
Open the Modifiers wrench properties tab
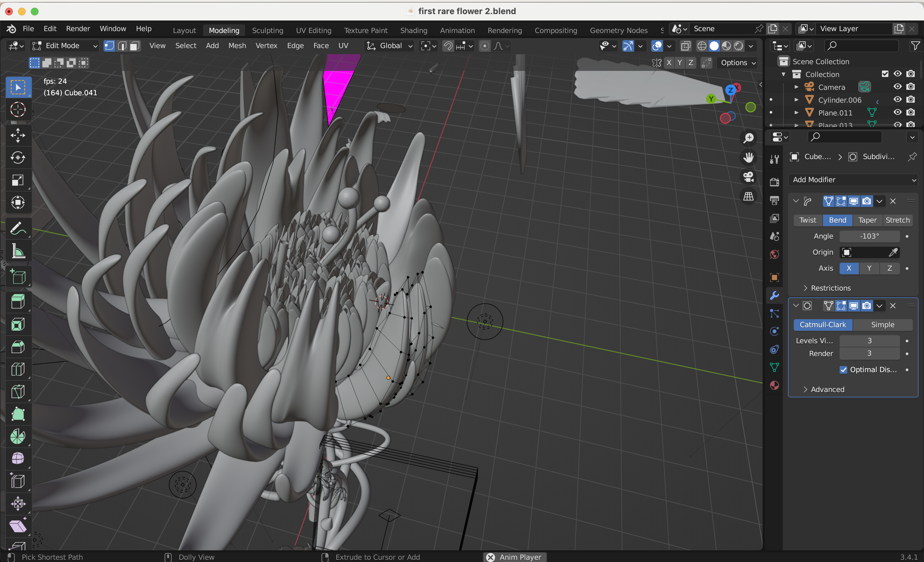774,296
